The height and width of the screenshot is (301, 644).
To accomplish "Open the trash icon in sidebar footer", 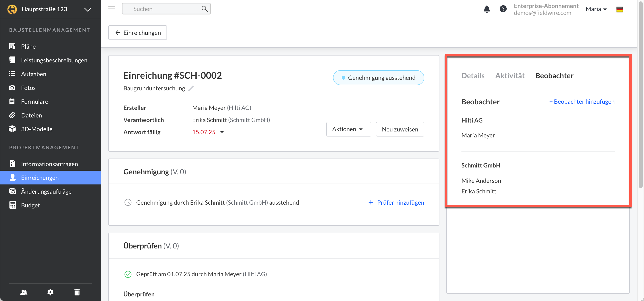I will tap(77, 292).
